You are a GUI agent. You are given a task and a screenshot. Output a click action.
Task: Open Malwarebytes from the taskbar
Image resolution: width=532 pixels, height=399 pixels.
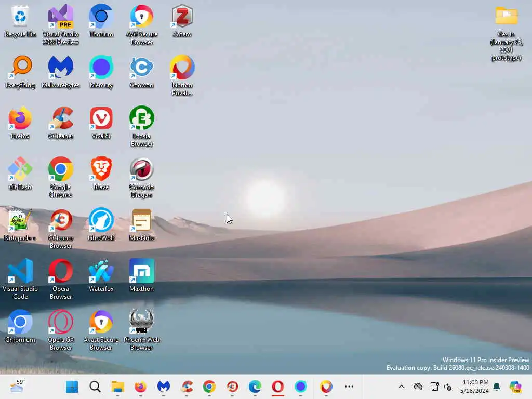(164, 387)
